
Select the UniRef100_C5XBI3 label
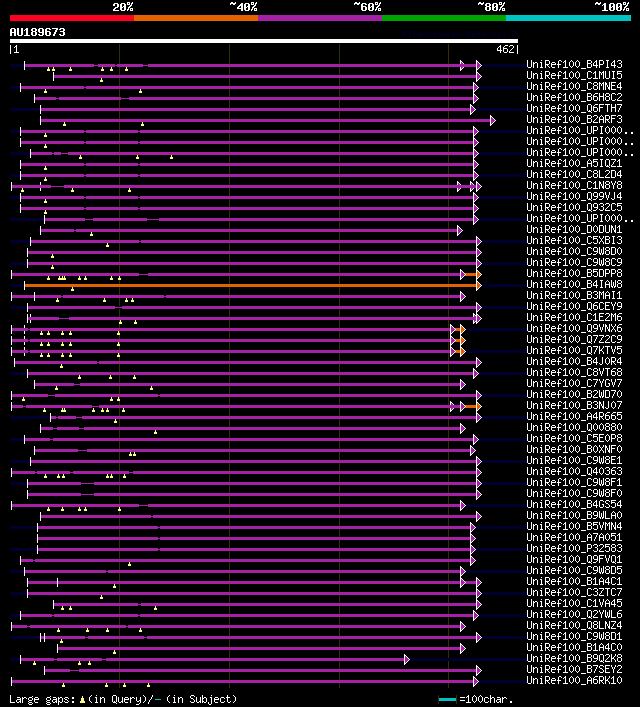(x=574, y=240)
